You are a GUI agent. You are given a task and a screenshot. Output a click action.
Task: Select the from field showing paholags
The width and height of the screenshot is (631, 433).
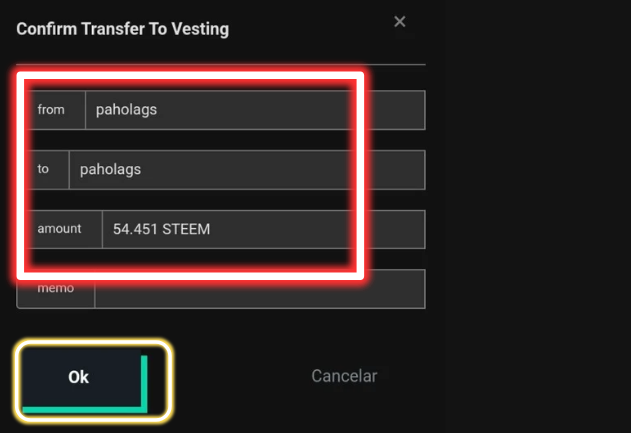[x=255, y=110]
